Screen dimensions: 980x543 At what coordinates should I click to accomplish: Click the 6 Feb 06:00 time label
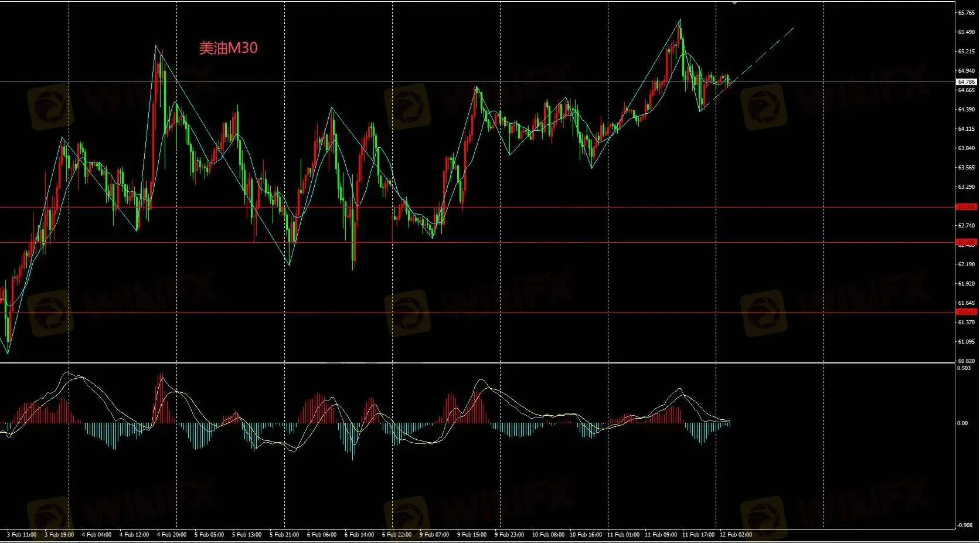(322, 535)
